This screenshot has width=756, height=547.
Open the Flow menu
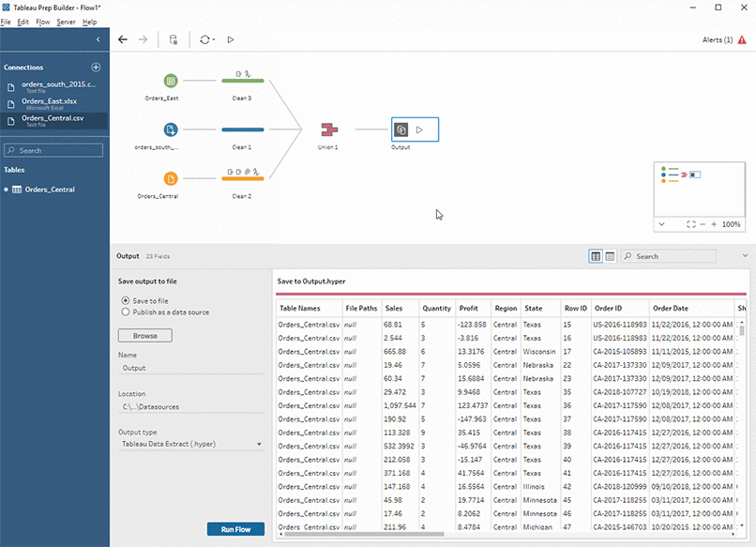click(42, 22)
